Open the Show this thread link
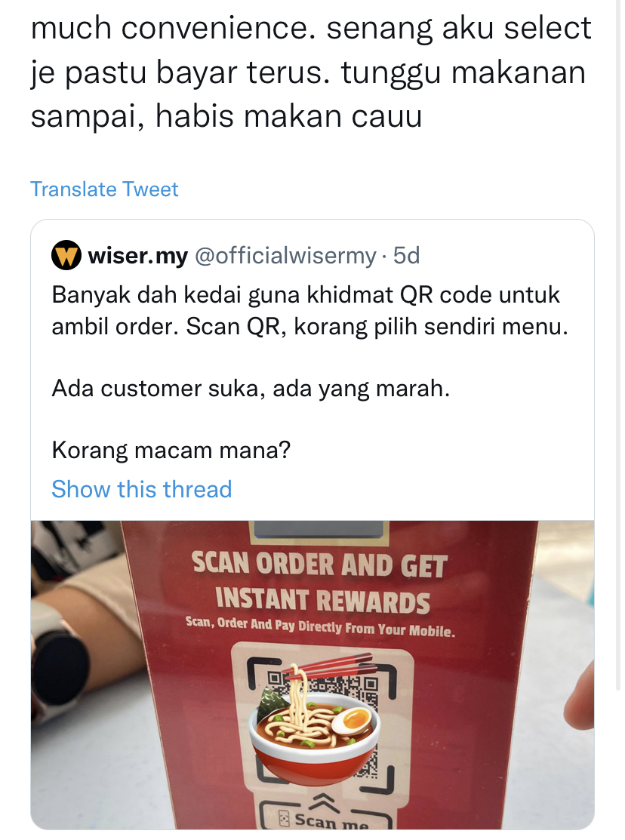The image size is (625, 840). click(x=141, y=489)
